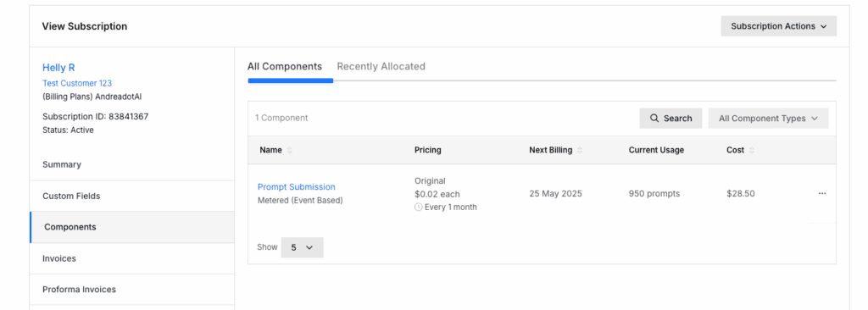Click the View Subscription heading

point(84,26)
